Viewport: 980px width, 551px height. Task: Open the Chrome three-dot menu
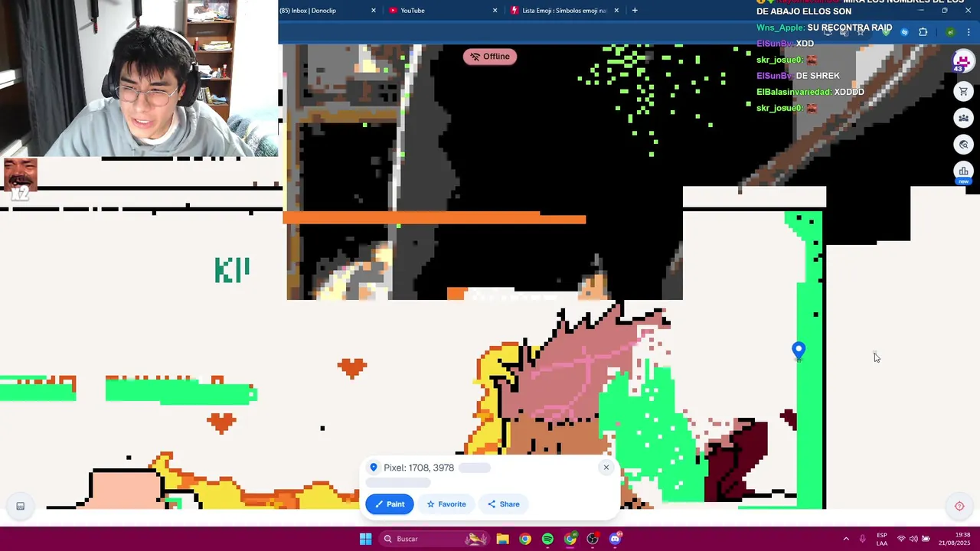[x=969, y=32]
